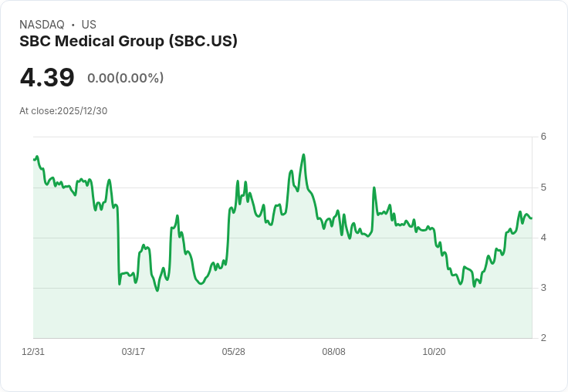
Task: Click the 12/31 date axis label
Action: pos(33,352)
